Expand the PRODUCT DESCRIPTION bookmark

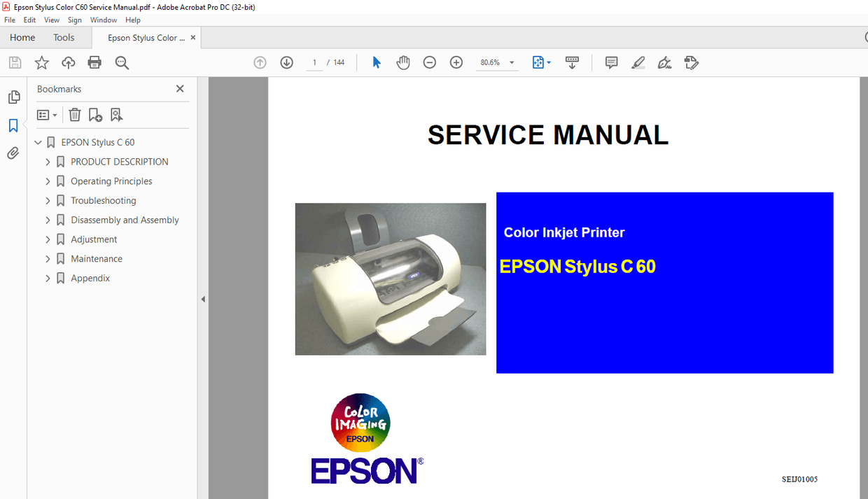[x=48, y=161]
